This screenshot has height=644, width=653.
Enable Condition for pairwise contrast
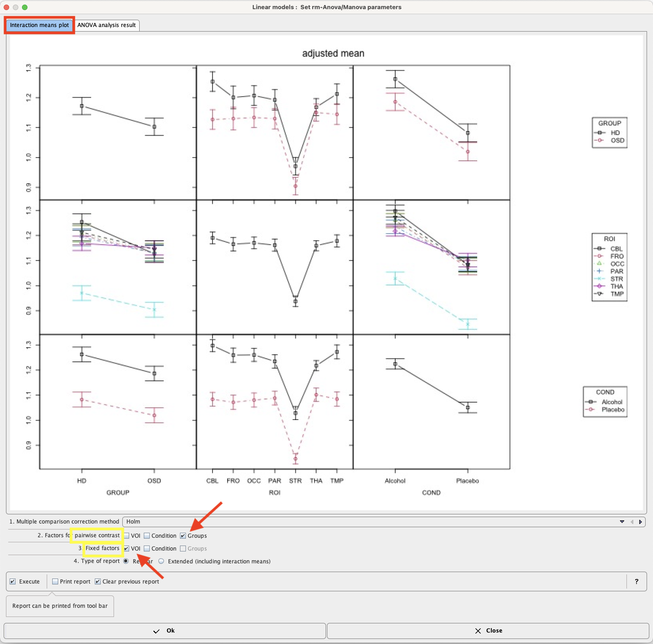pyautogui.click(x=147, y=536)
